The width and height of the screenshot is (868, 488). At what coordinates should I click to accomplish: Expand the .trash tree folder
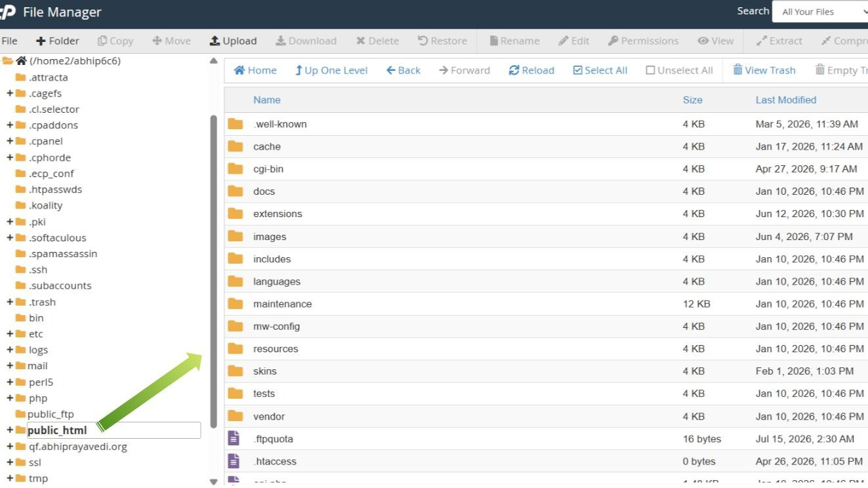10,302
